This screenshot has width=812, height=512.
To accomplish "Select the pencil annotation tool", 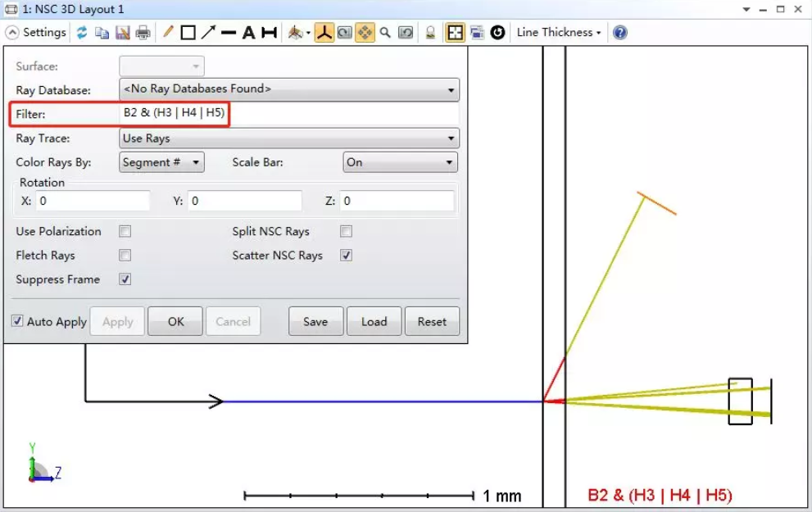I will tap(168, 33).
